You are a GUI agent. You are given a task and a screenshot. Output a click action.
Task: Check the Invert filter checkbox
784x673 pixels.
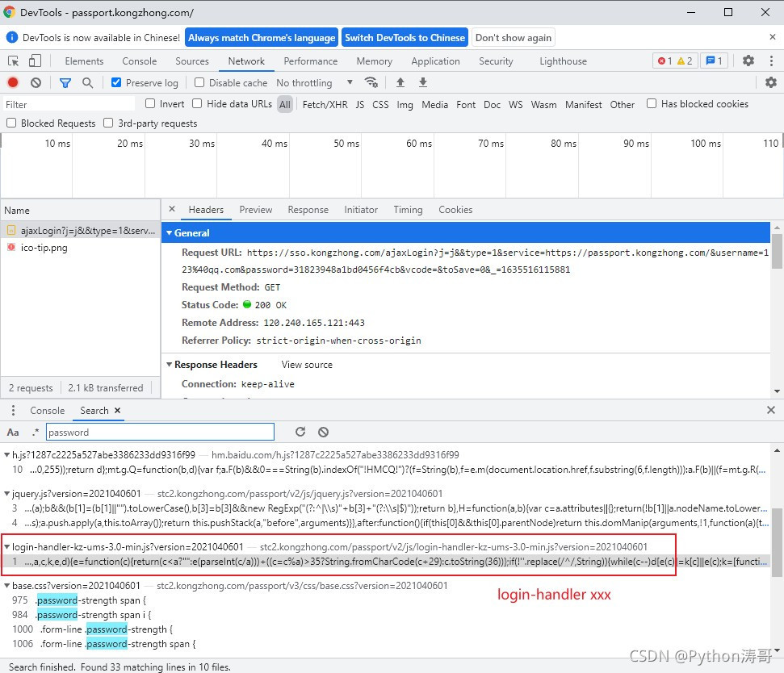click(150, 103)
